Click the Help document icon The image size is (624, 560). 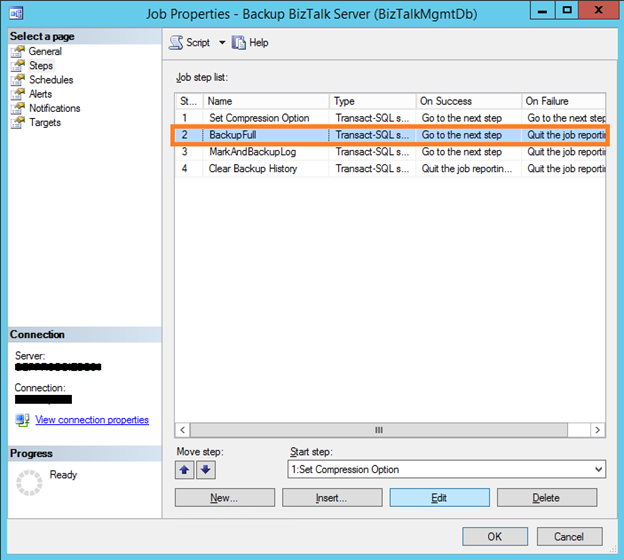(x=239, y=43)
